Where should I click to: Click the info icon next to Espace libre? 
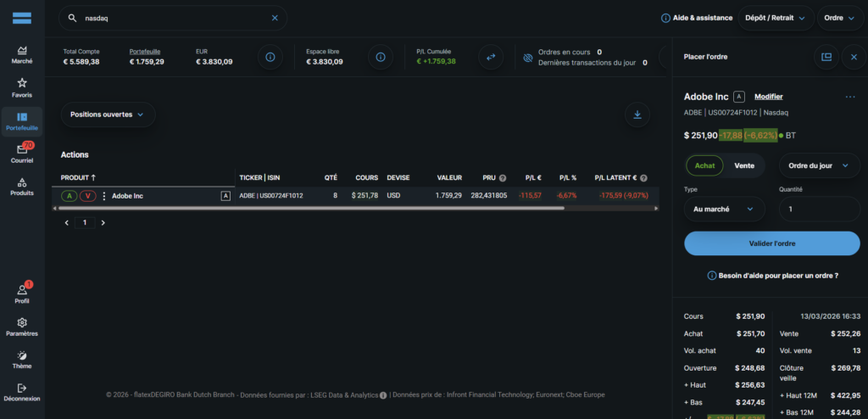(380, 57)
